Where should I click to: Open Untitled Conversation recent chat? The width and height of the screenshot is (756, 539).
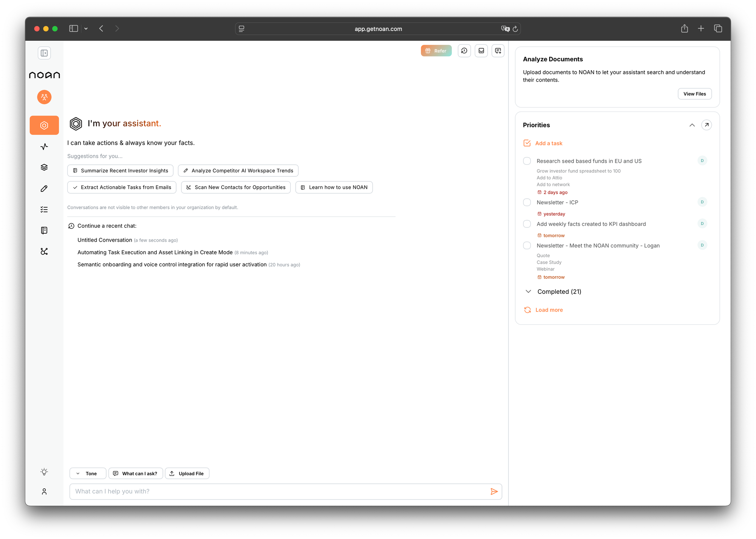105,240
